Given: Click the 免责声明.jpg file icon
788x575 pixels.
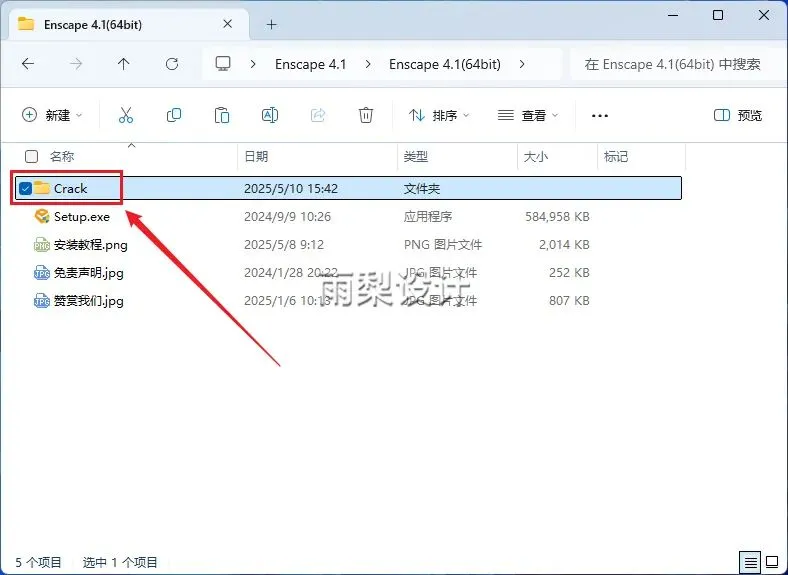Looking at the screenshot, I should pyautogui.click(x=42, y=273).
